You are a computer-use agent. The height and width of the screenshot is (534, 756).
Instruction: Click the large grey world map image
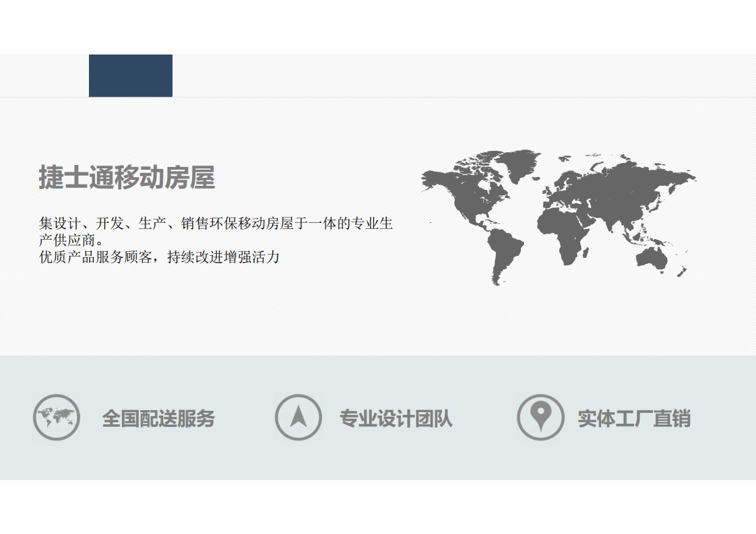559,217
